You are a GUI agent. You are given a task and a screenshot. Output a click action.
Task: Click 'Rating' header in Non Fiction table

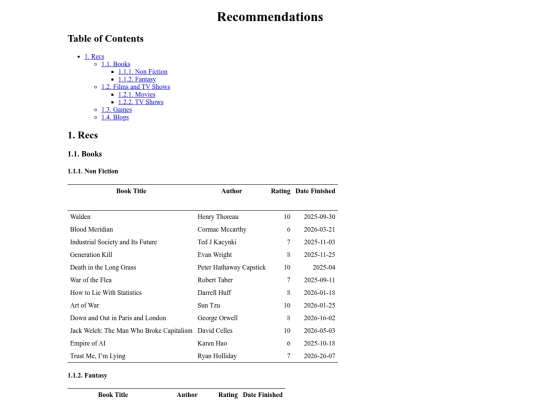coord(280,191)
